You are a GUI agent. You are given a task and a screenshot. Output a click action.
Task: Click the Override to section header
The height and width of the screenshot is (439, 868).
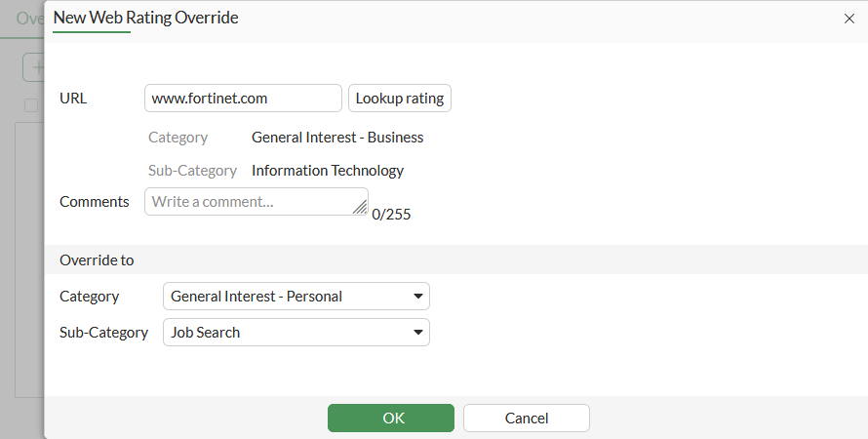point(97,260)
